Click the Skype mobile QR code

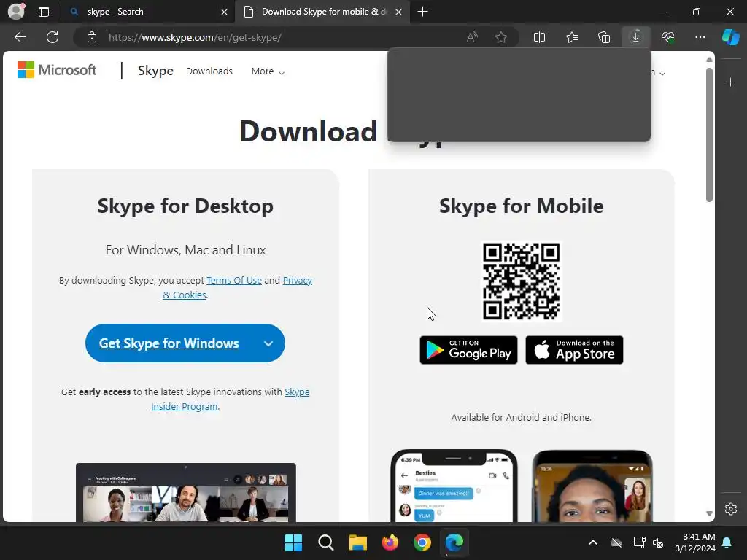coord(521,281)
